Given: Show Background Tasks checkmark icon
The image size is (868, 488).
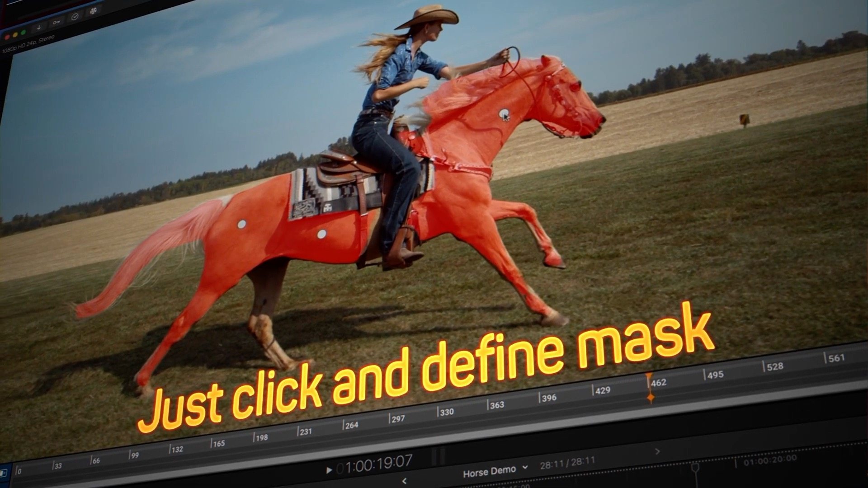Looking at the screenshot, I should 75,16.
